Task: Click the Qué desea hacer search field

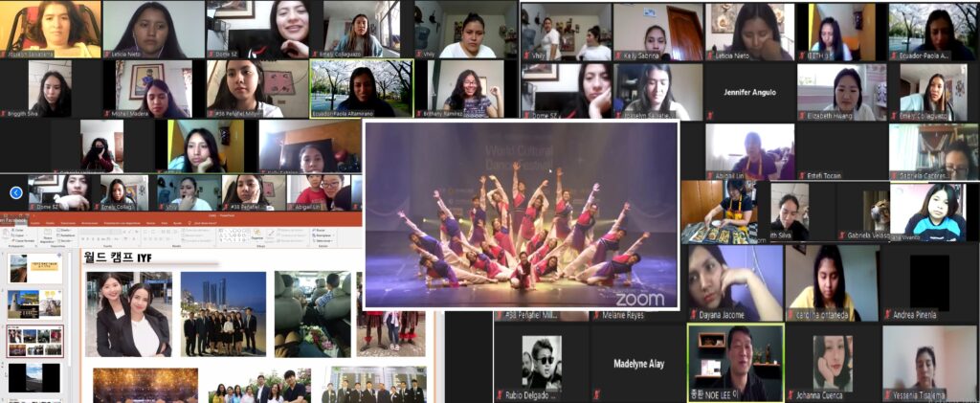Action: tap(206, 223)
